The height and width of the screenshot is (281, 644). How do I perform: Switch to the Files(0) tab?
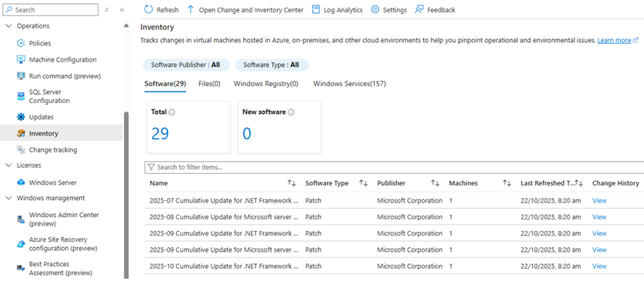[209, 84]
